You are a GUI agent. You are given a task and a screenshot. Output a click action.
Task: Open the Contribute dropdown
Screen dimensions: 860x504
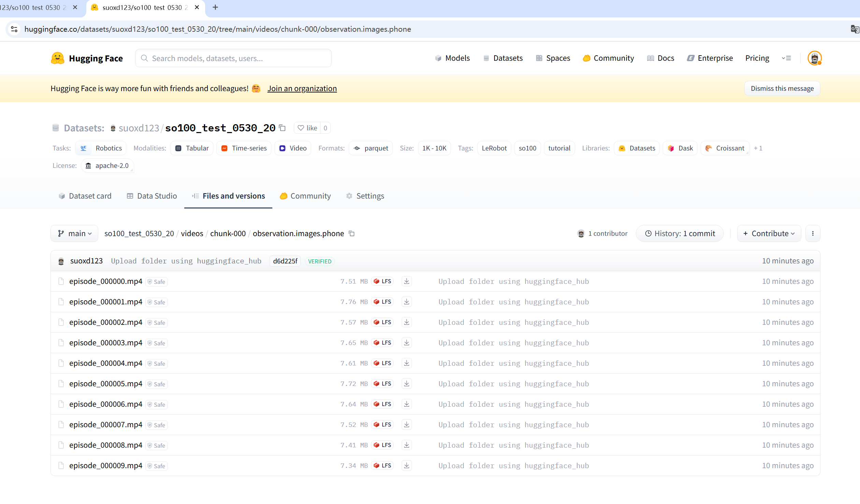[x=769, y=233]
